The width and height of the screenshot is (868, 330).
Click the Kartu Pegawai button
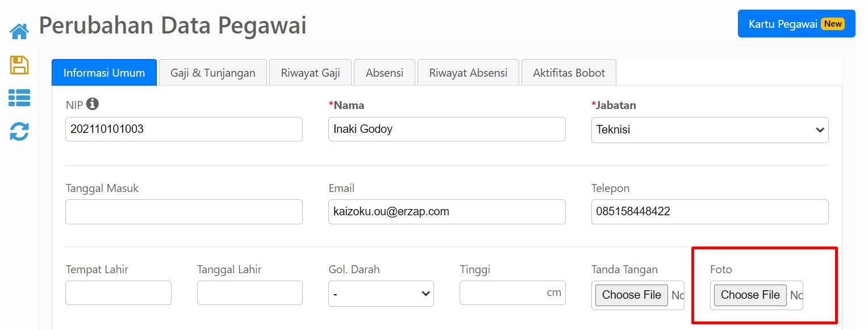pos(796,24)
